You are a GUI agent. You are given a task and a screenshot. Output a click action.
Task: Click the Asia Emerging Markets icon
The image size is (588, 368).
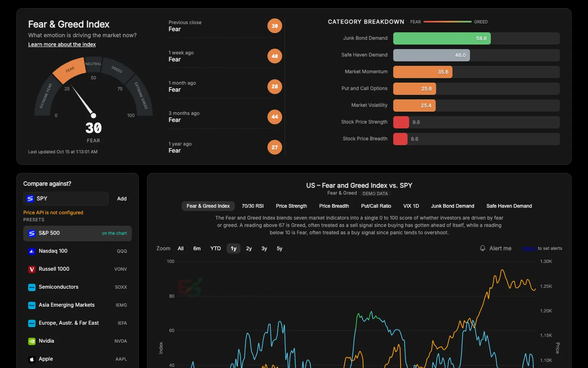(32, 305)
